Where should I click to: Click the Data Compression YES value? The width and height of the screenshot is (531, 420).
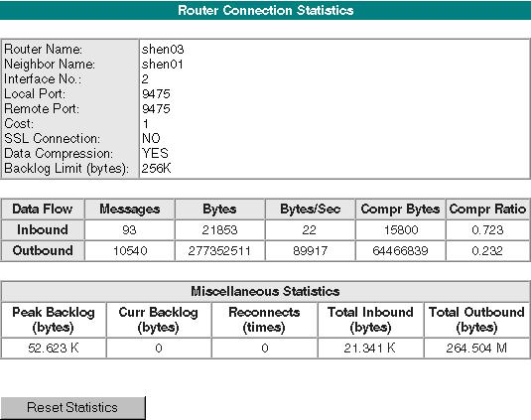[155, 154]
